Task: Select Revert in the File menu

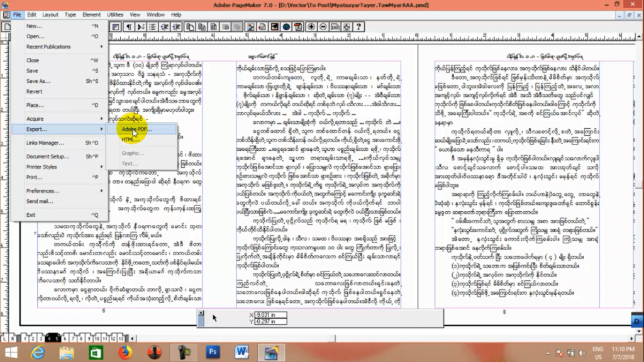Action: pos(60,92)
